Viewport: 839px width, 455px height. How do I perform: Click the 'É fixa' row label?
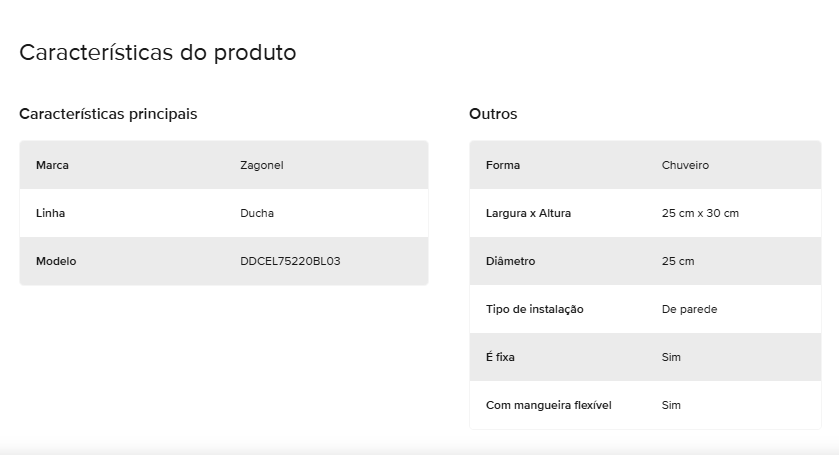point(500,357)
